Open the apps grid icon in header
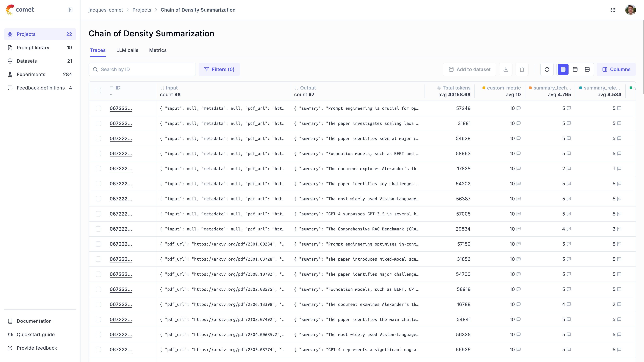This screenshot has width=644, height=362. point(613,10)
